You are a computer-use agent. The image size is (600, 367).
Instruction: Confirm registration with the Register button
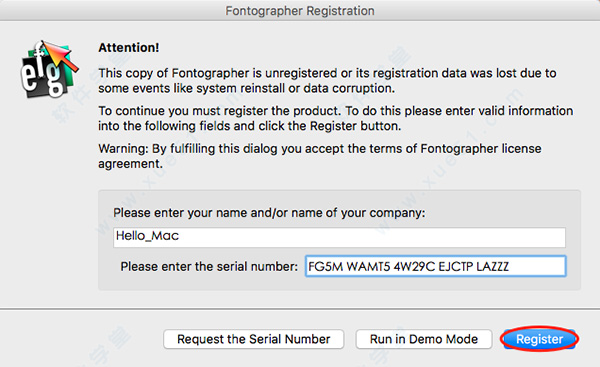coord(539,339)
